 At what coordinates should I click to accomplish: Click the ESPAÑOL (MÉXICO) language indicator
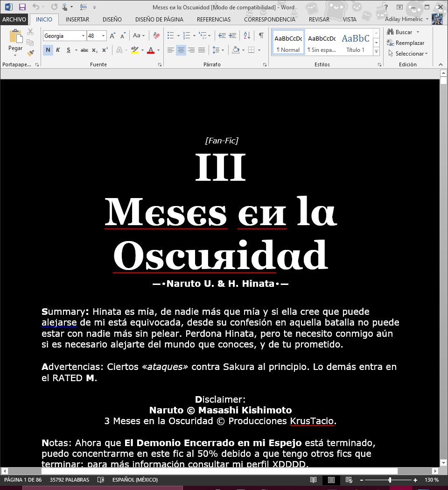coord(135,480)
